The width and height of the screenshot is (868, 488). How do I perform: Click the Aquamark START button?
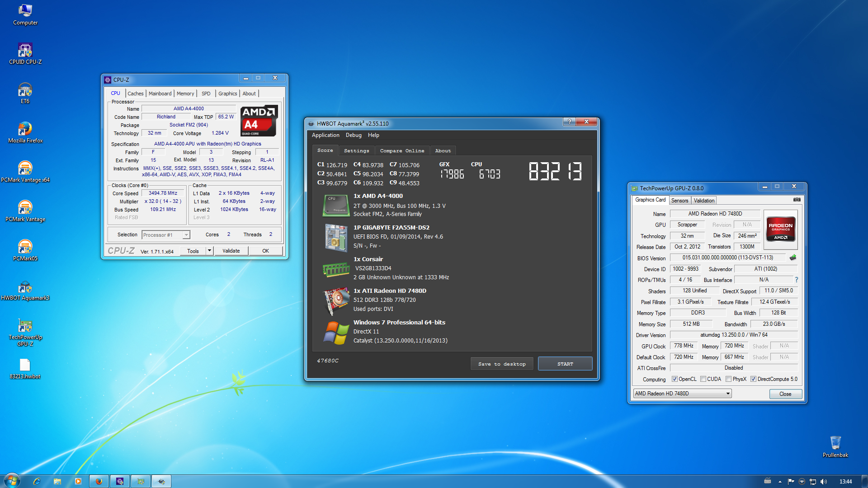(565, 364)
